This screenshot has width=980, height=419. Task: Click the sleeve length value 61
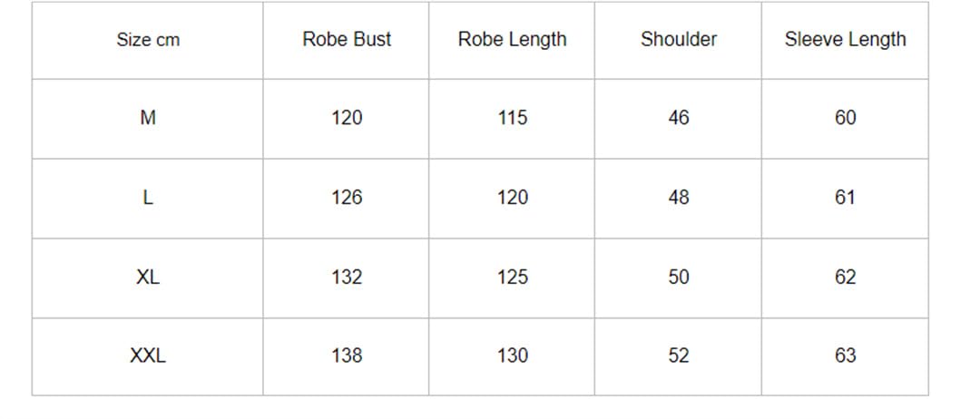(x=845, y=198)
